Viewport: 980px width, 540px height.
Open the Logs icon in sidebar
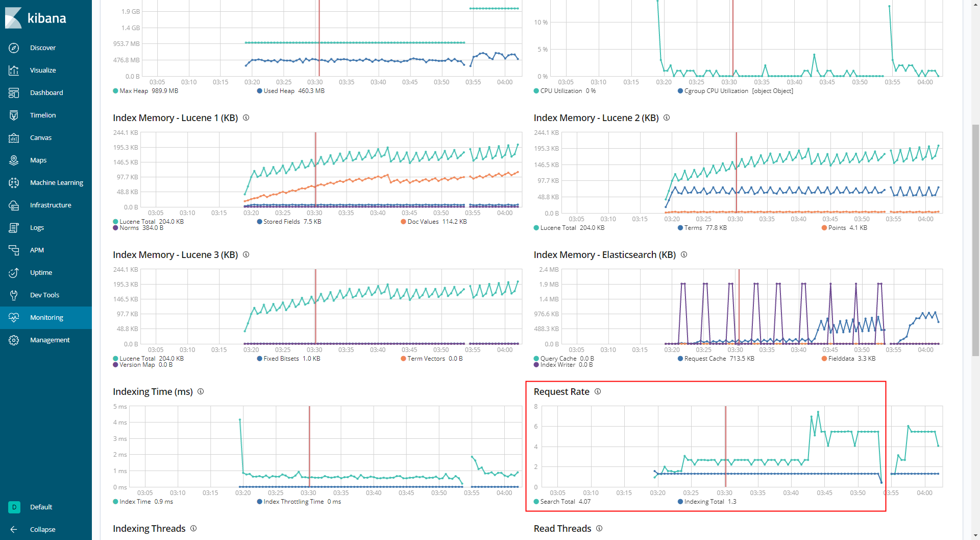coord(14,227)
